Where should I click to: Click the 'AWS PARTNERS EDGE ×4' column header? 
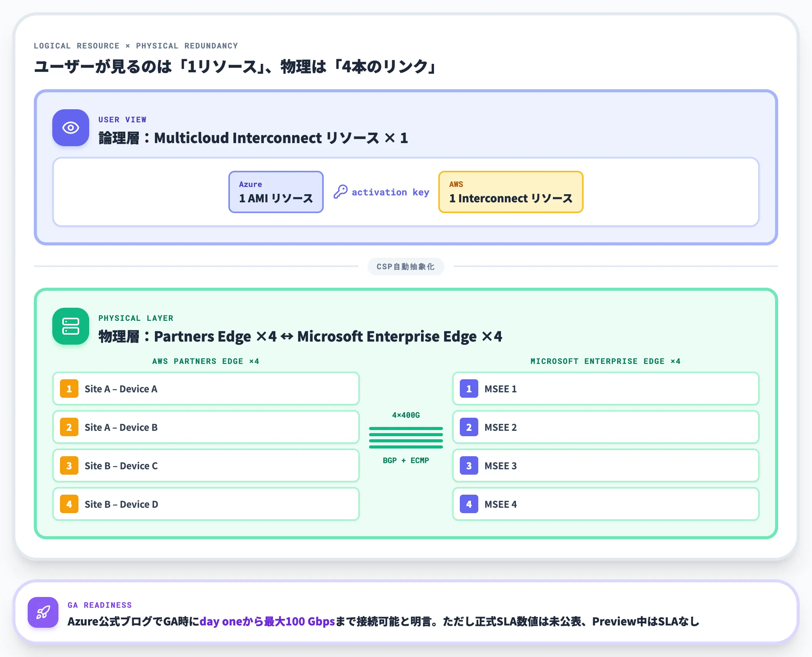tap(206, 361)
